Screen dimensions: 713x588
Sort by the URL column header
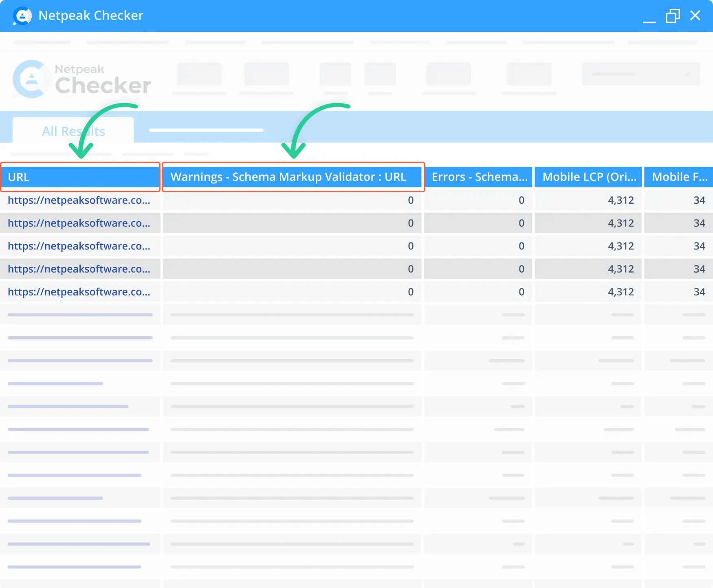80,177
